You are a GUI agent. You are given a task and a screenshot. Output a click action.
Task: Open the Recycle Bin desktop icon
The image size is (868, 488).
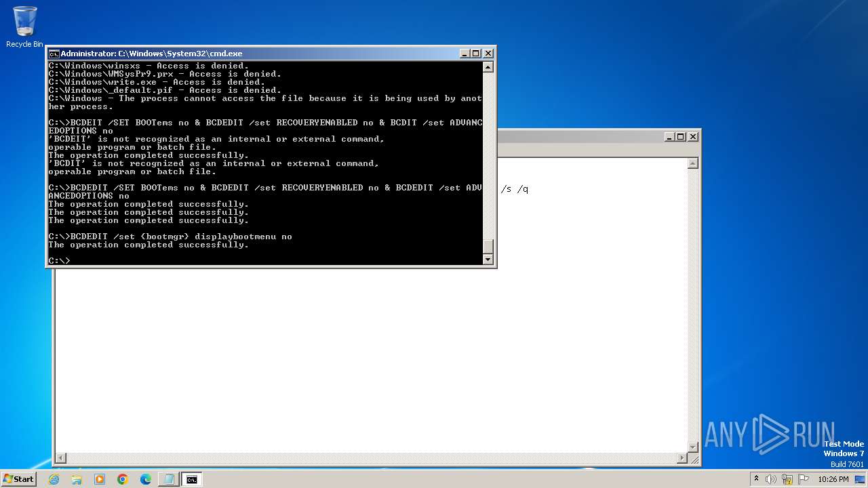(x=24, y=26)
